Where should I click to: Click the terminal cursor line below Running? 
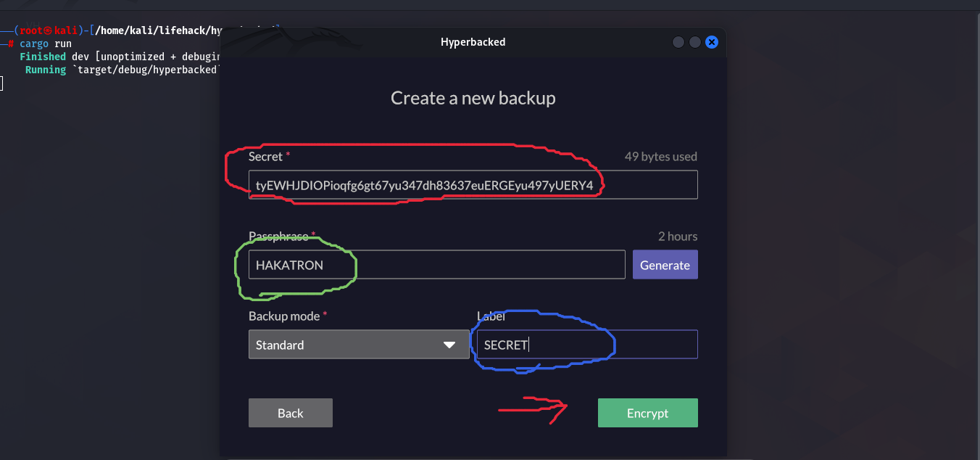pos(1,83)
